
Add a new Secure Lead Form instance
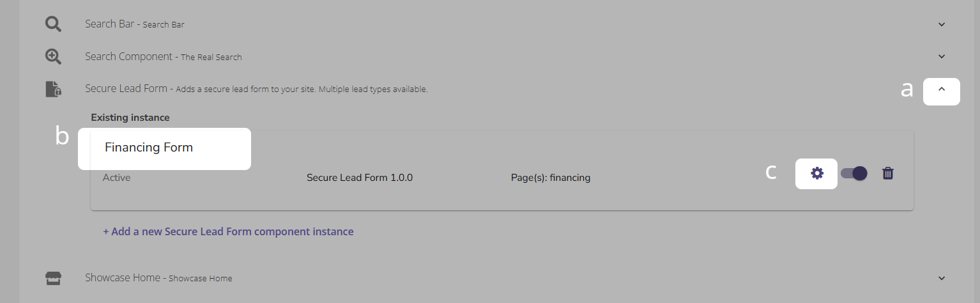point(228,231)
